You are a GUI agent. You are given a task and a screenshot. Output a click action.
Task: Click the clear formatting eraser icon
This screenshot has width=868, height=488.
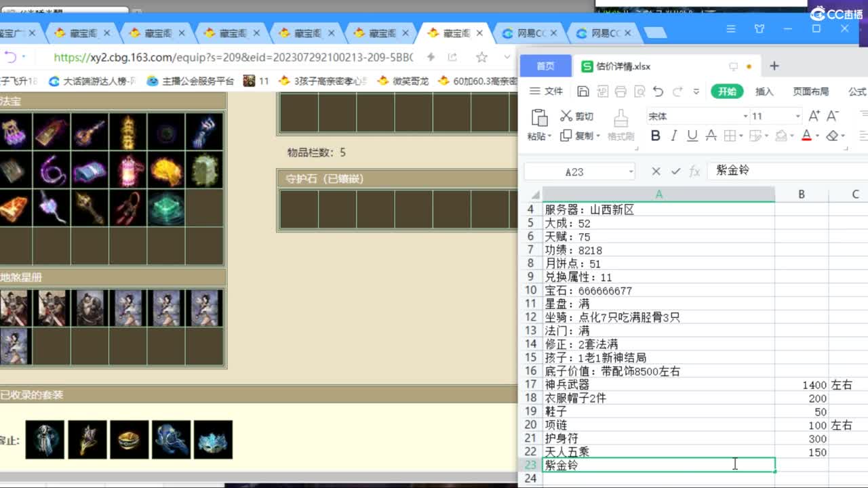click(833, 136)
